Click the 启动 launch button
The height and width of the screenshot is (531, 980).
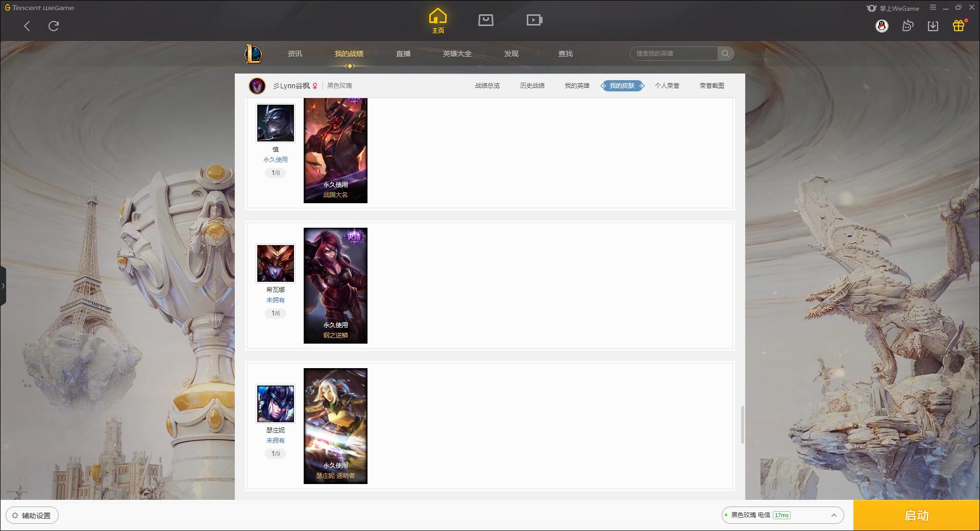917,516
